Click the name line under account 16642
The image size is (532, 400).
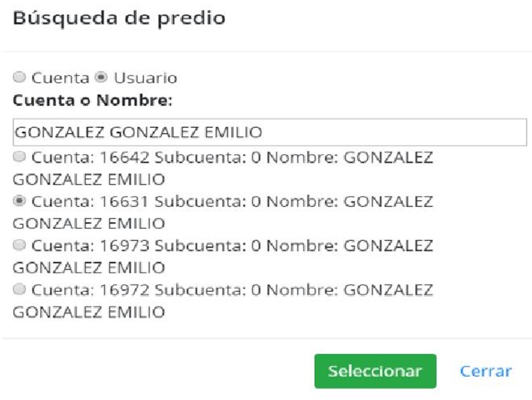[x=89, y=179]
